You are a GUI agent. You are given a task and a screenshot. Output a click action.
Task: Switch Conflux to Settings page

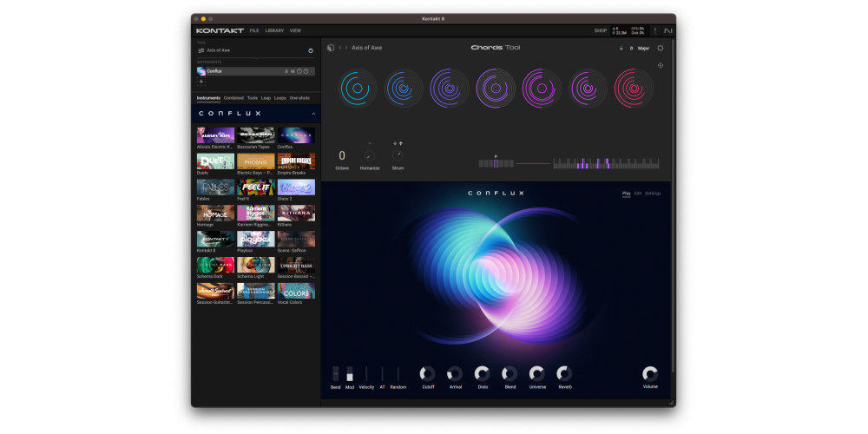653,194
